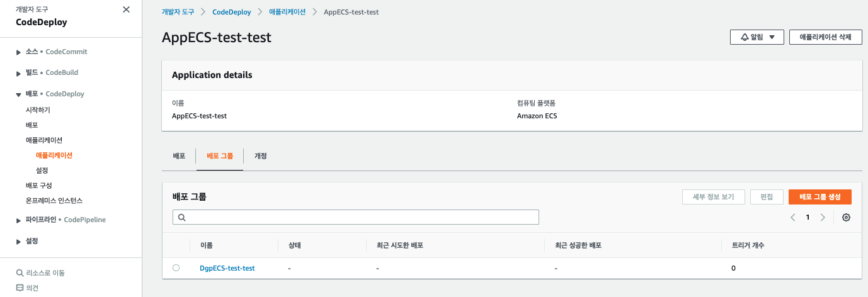The width and height of the screenshot is (868, 297).
Task: Click page number 1 in pagination
Action: point(808,217)
